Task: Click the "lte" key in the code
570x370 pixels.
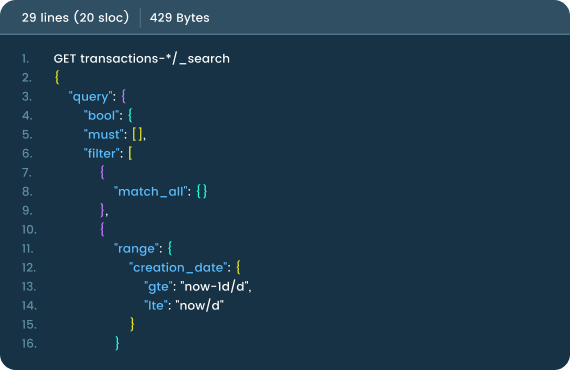Action: 156,306
